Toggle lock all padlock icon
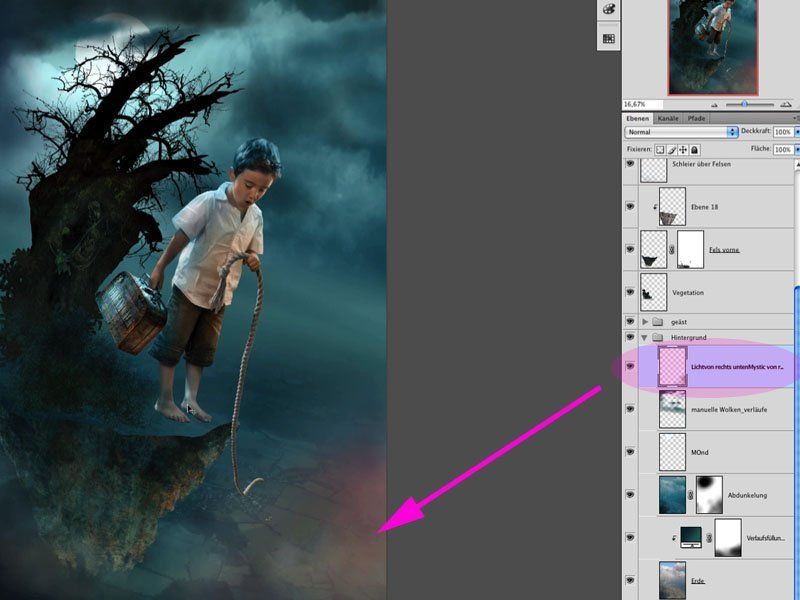The width and height of the screenshot is (800, 600). (694, 149)
